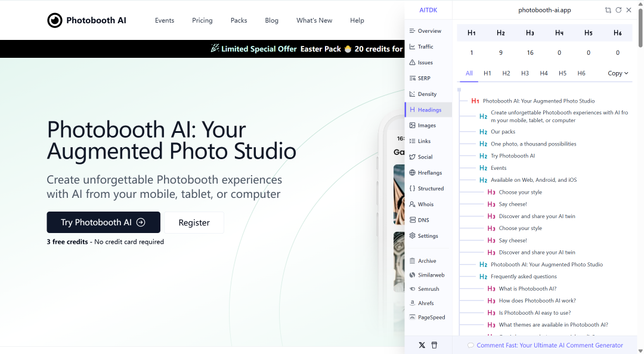Click the H3 count value 16
Screen dimensions: 644x354
530,52
